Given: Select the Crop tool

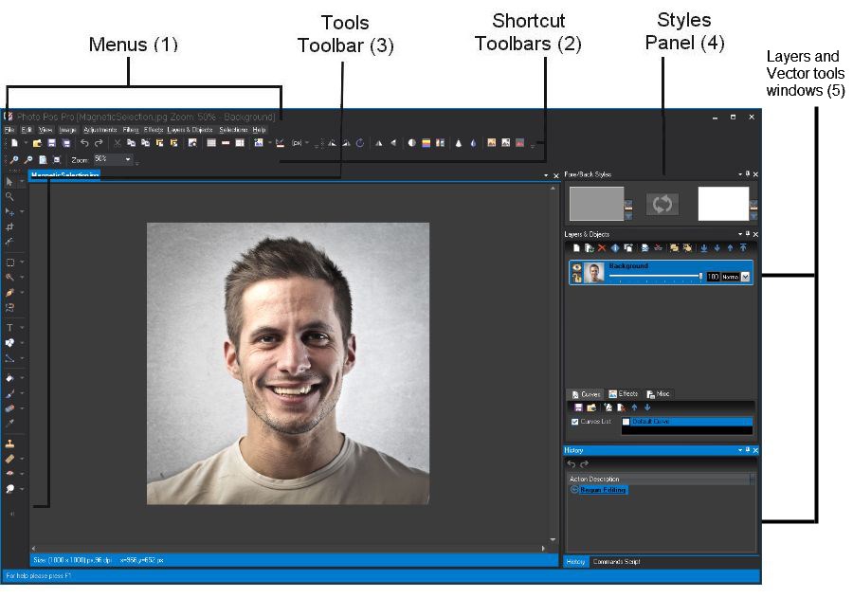Looking at the screenshot, I should point(9,226).
